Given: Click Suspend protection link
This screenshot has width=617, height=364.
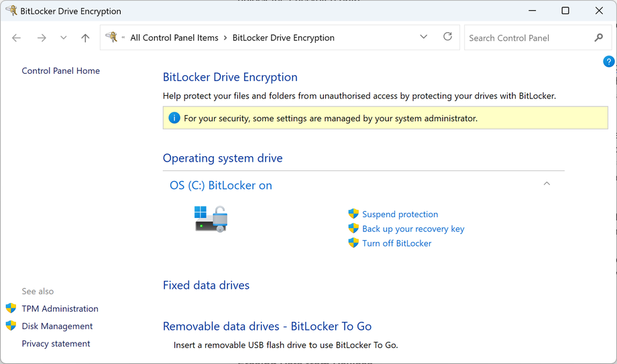Looking at the screenshot, I should 400,215.
